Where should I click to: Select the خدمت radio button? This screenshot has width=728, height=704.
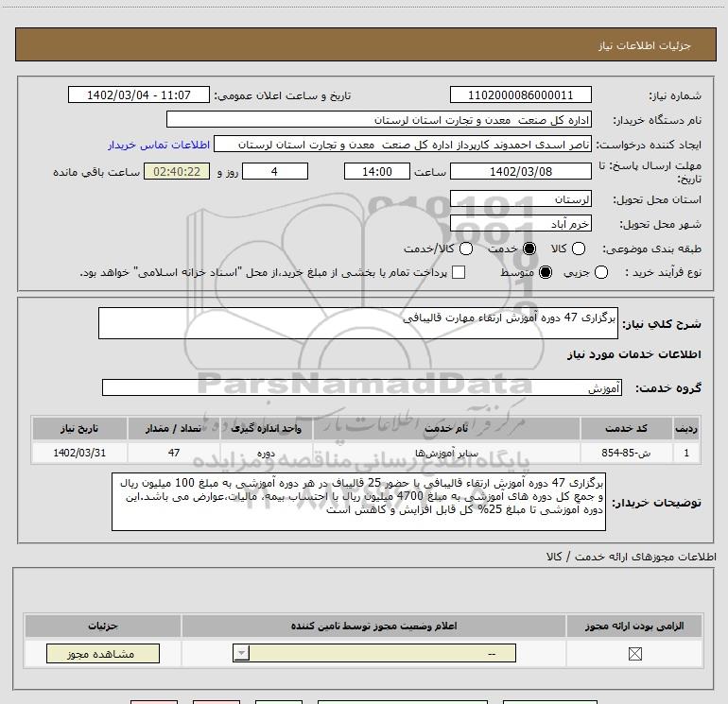(529, 249)
